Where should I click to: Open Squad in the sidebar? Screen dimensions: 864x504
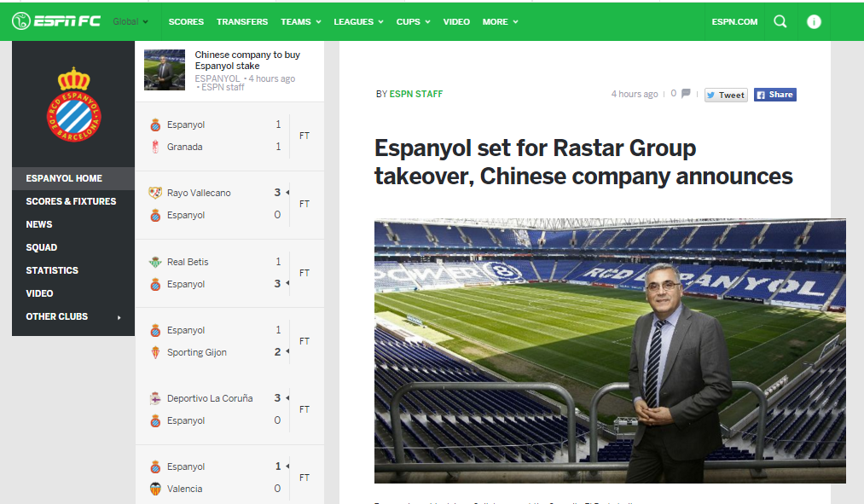coord(73,248)
